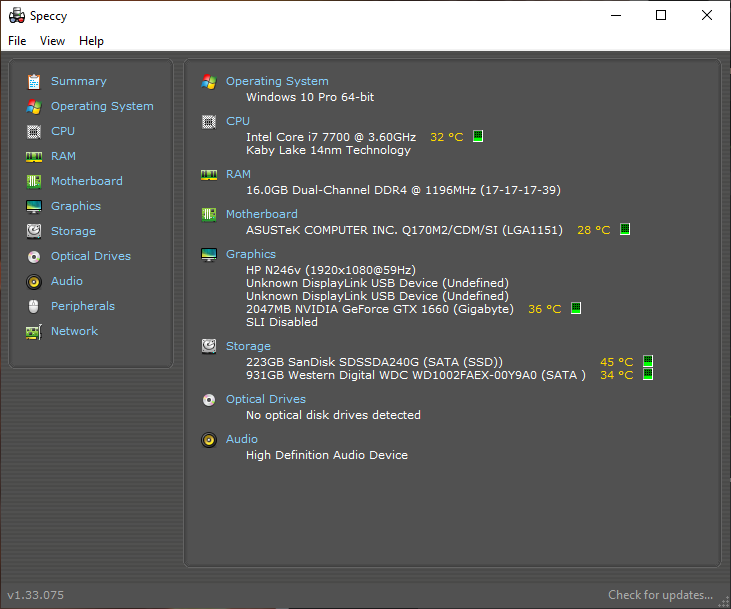Click the RAM stick icon in sidebar
Screen dimensions: 731x609
coord(34,157)
